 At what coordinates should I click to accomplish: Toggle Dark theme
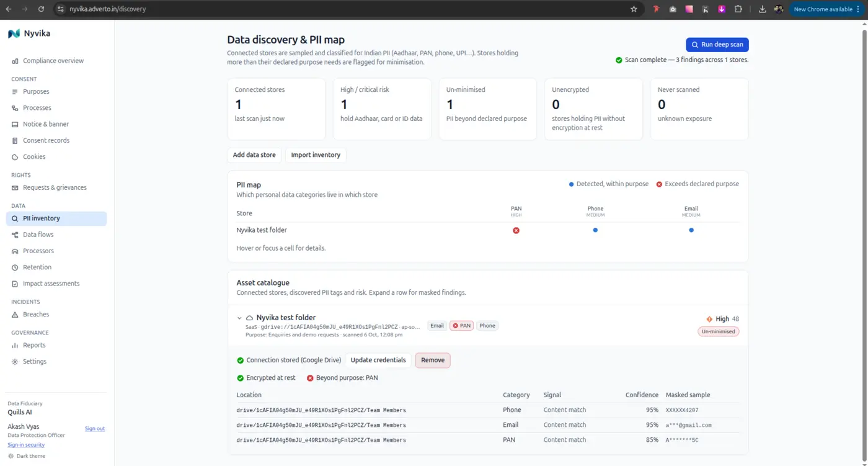(27, 456)
